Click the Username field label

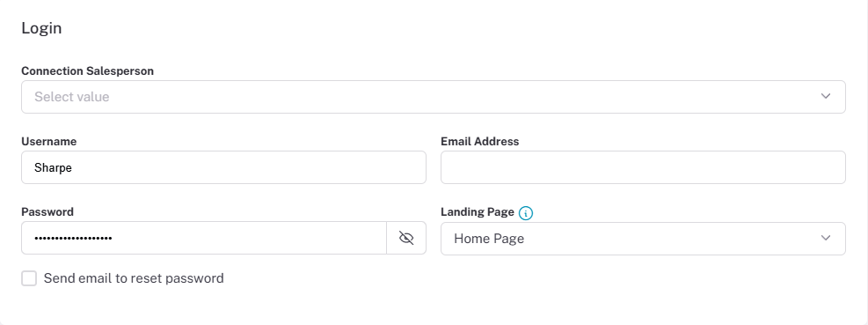(48, 142)
